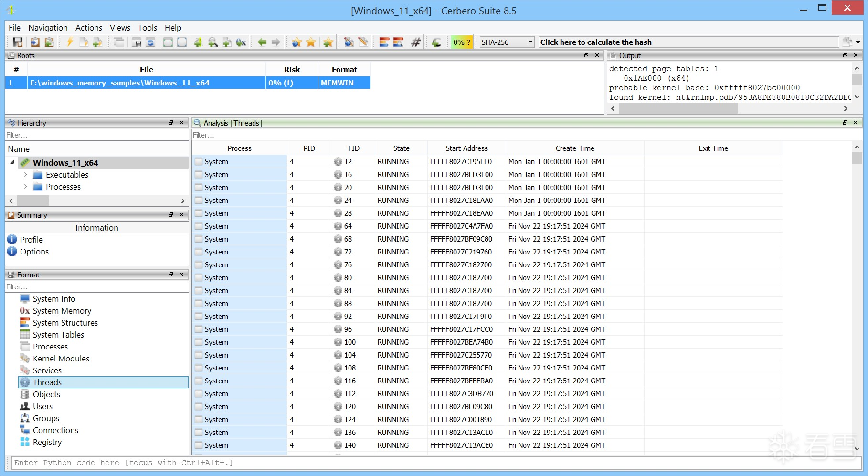
Task: Click the blue info icon beside Profile
Action: tap(12, 239)
